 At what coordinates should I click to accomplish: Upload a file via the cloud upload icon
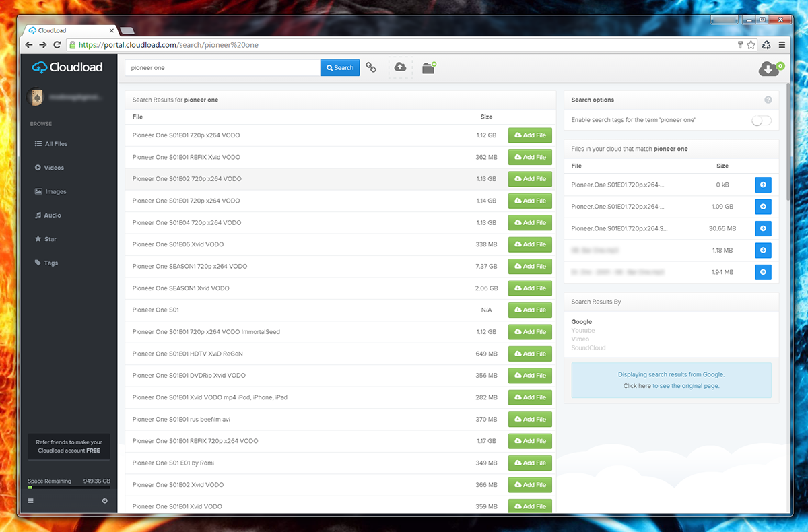click(400, 67)
